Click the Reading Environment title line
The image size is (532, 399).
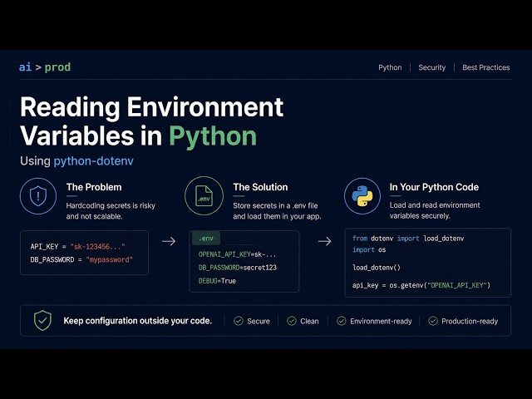[x=151, y=107]
